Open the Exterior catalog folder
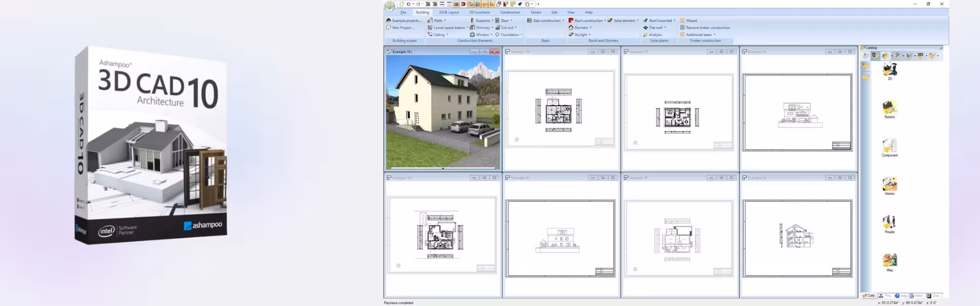Image resolution: width=980 pixels, height=306 pixels. click(890, 109)
